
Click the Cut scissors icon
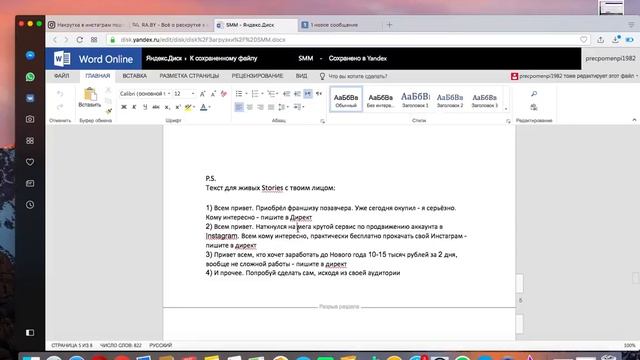point(108,90)
